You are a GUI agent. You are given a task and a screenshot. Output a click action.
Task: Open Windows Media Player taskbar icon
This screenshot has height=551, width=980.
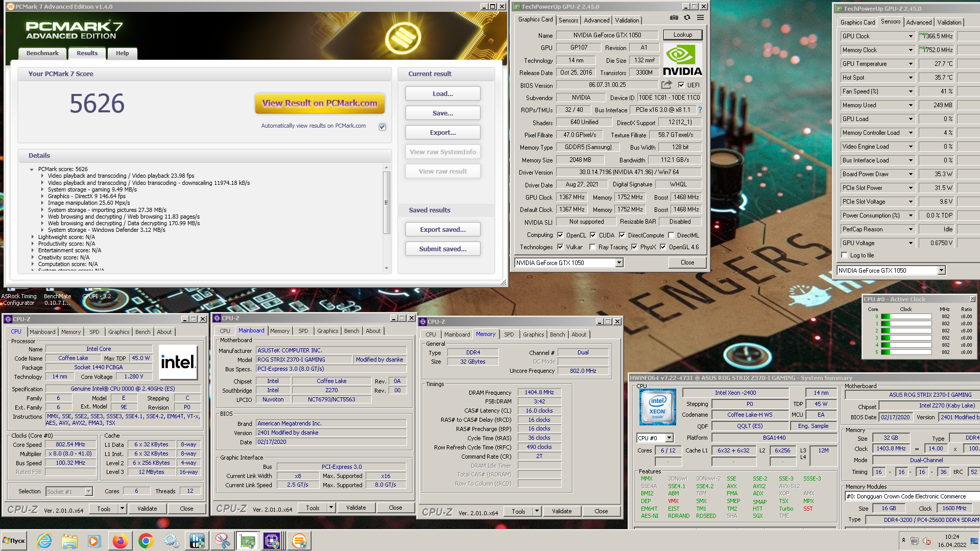pos(94,541)
